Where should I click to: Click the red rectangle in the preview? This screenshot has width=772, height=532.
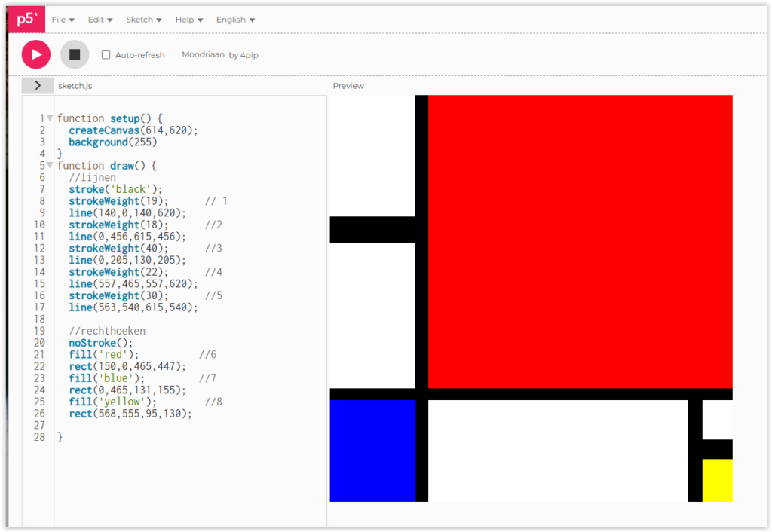tap(579, 241)
